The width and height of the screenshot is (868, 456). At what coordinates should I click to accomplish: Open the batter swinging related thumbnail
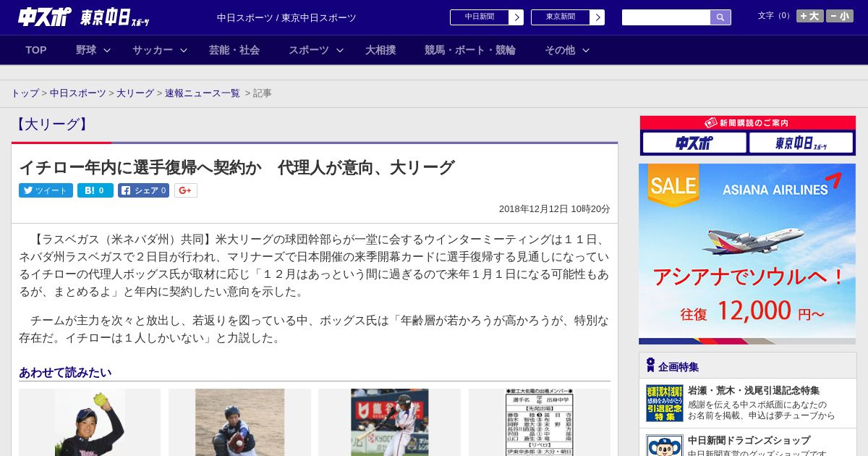click(389, 423)
